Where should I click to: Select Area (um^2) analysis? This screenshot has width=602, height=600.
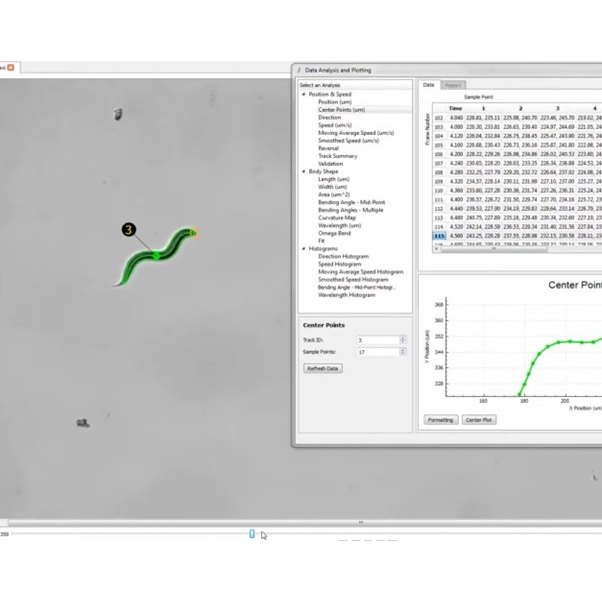pyautogui.click(x=334, y=194)
